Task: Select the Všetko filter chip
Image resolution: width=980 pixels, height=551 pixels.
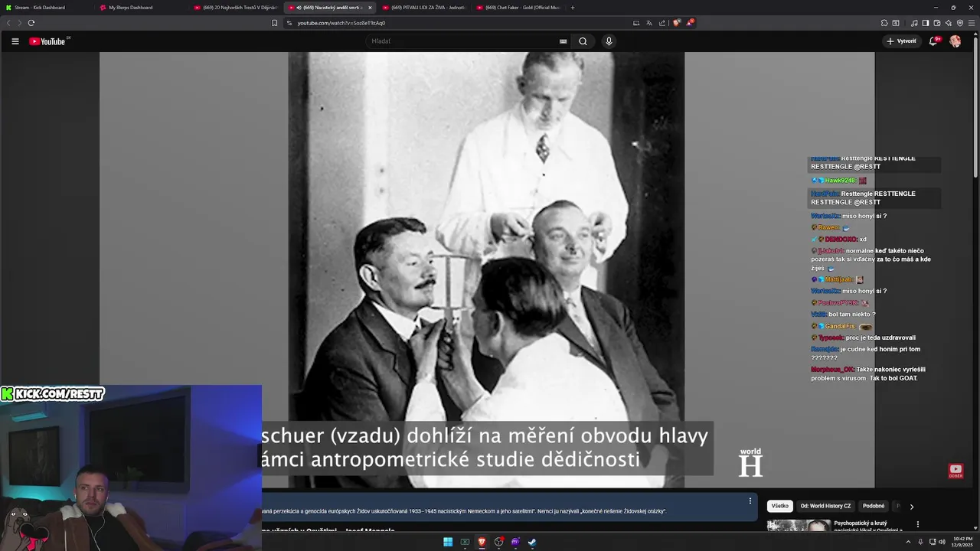Action: click(780, 506)
